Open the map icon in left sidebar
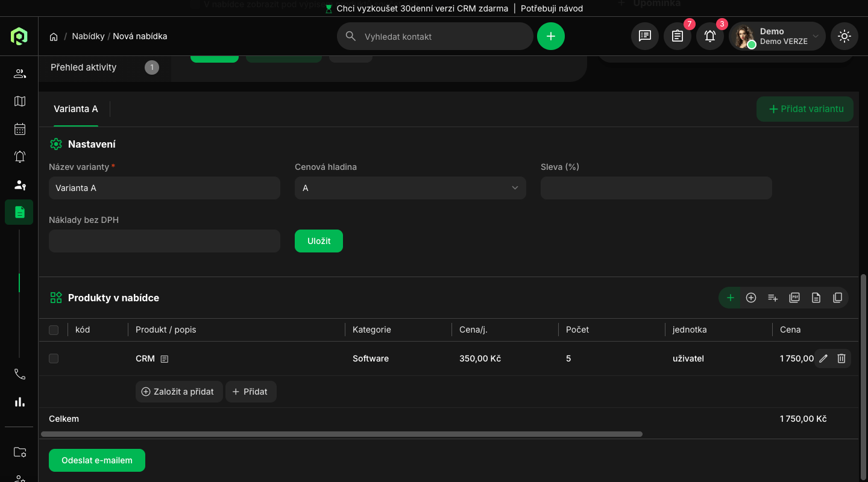The width and height of the screenshot is (868, 482). (x=20, y=101)
